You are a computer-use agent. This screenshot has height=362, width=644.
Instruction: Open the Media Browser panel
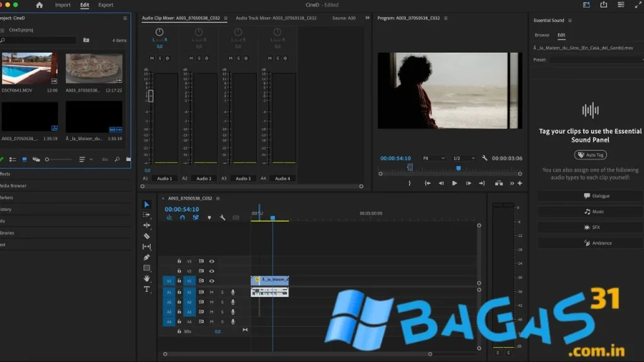pyautogui.click(x=13, y=185)
